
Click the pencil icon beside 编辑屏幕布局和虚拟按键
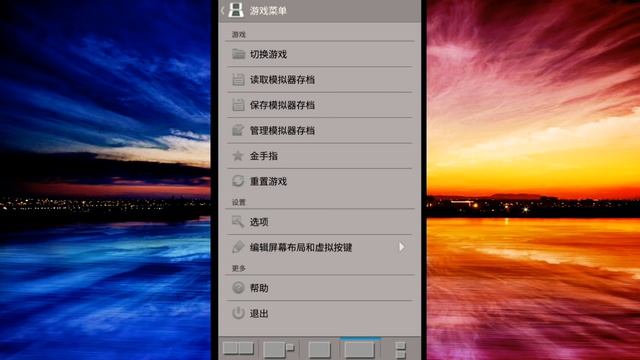[x=238, y=247]
